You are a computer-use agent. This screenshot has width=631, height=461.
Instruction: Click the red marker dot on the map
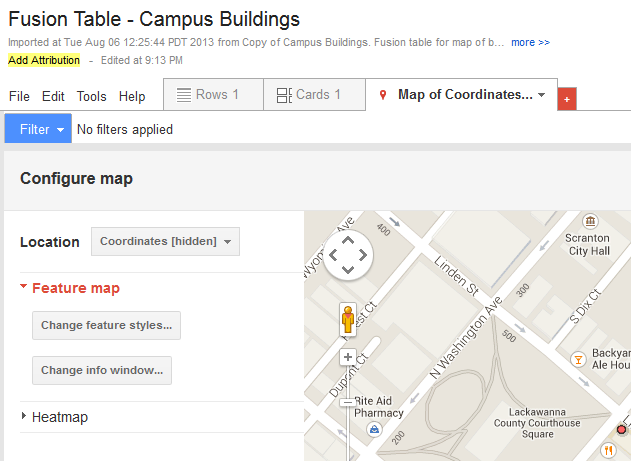point(621,430)
